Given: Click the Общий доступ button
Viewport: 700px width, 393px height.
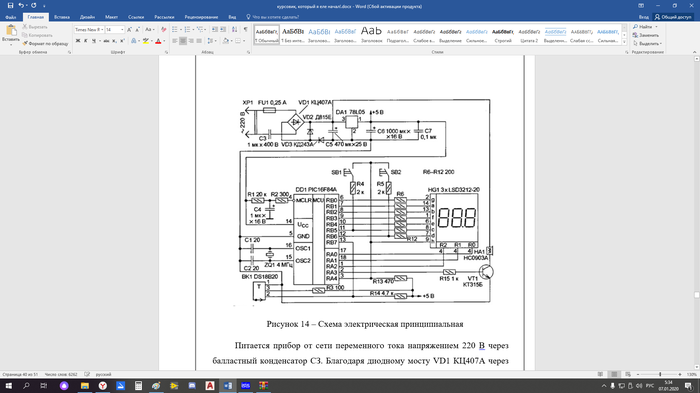Looking at the screenshot, I should (673, 17).
